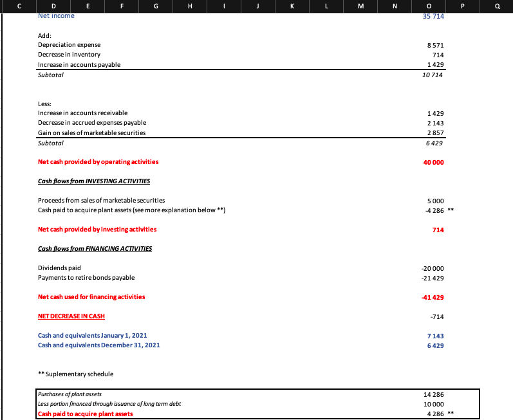Click the accrued expenses value 2 143

click(x=436, y=123)
